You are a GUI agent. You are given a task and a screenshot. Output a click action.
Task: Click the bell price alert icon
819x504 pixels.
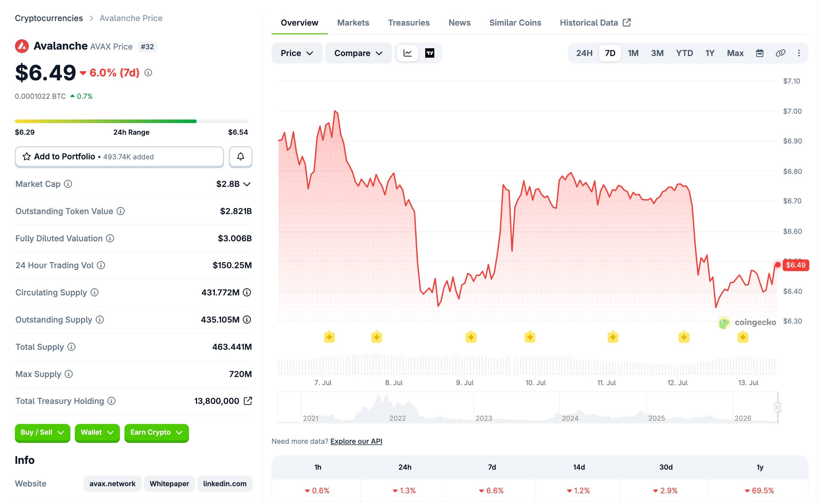241,157
